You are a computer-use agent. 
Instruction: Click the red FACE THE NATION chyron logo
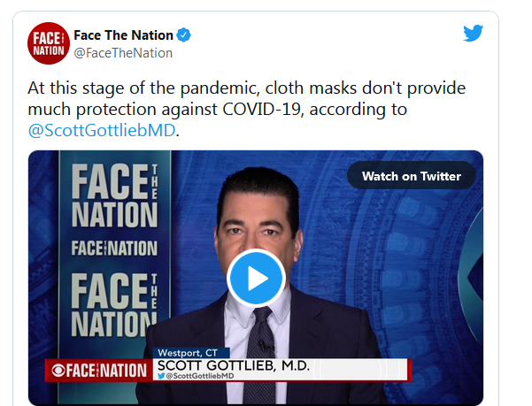(99, 371)
